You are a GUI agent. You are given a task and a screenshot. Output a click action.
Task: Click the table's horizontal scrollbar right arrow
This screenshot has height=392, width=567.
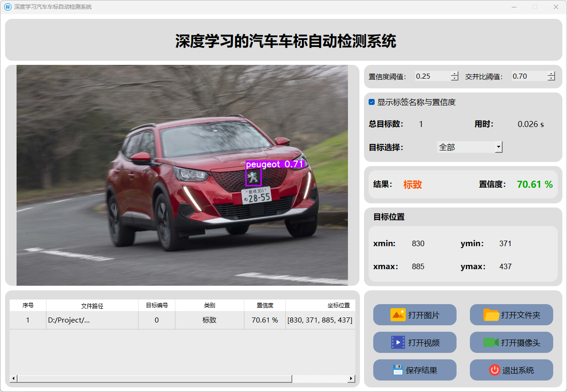click(x=351, y=379)
